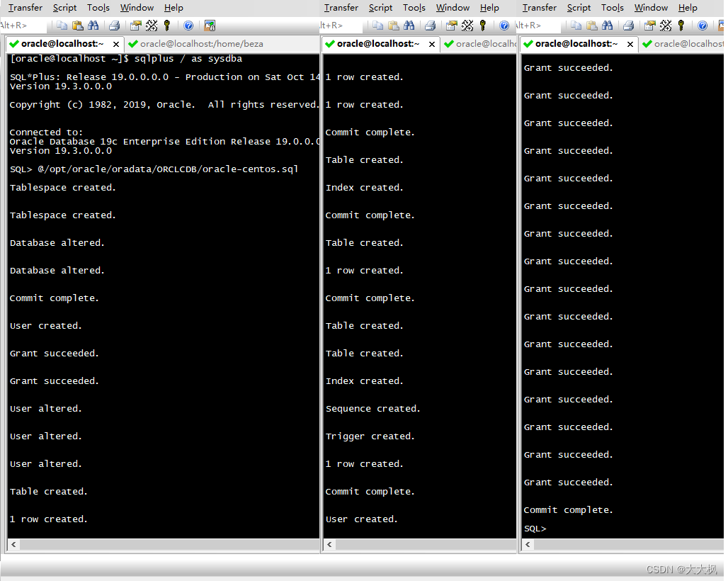Image resolution: width=728 pixels, height=581 pixels.
Task: Open Find binoculars in middle window toolbar
Action: 409,26
